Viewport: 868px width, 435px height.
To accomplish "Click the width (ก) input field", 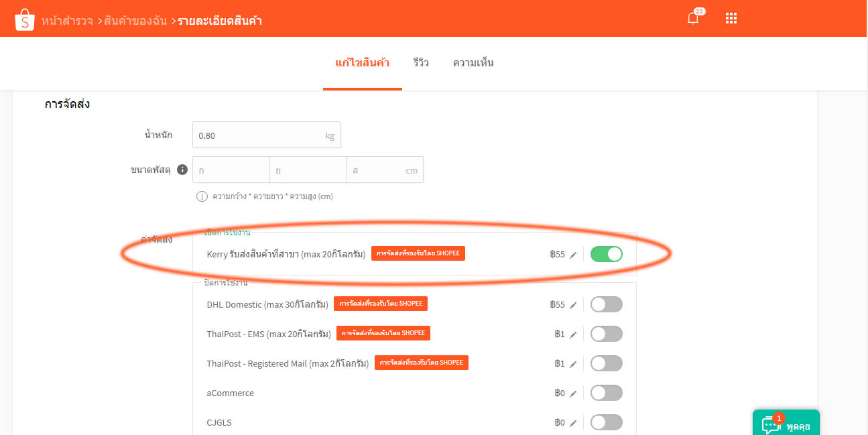I will (231, 170).
